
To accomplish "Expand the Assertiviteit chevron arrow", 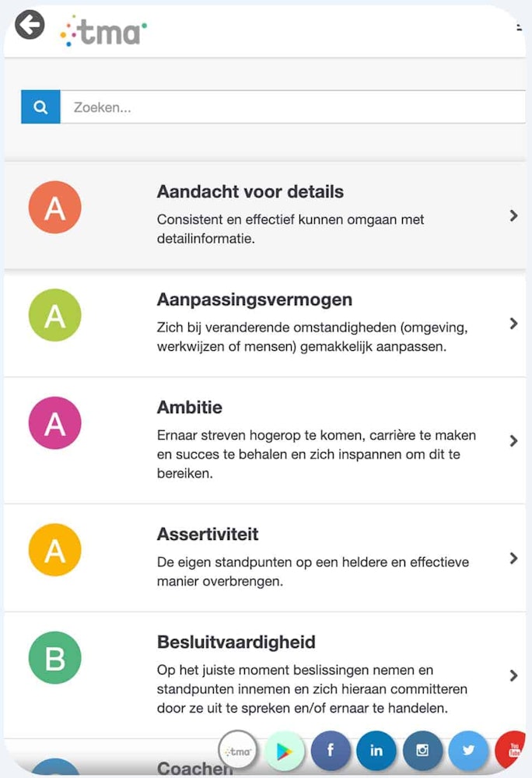I will point(513,558).
